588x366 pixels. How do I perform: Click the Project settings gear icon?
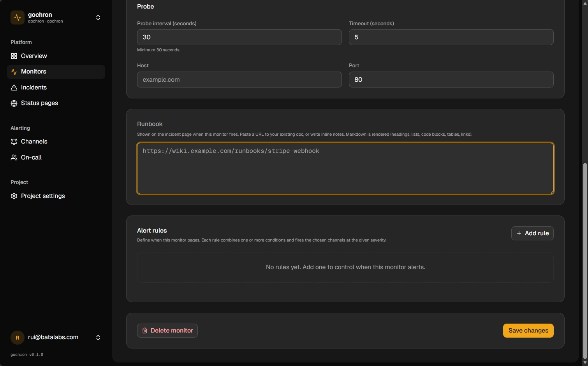14,196
